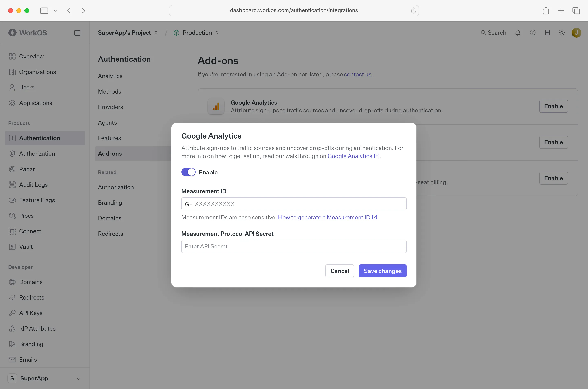Viewport: 588px width, 389px height.
Task: Open Developer Domains in sidebar
Action: click(x=45, y=282)
